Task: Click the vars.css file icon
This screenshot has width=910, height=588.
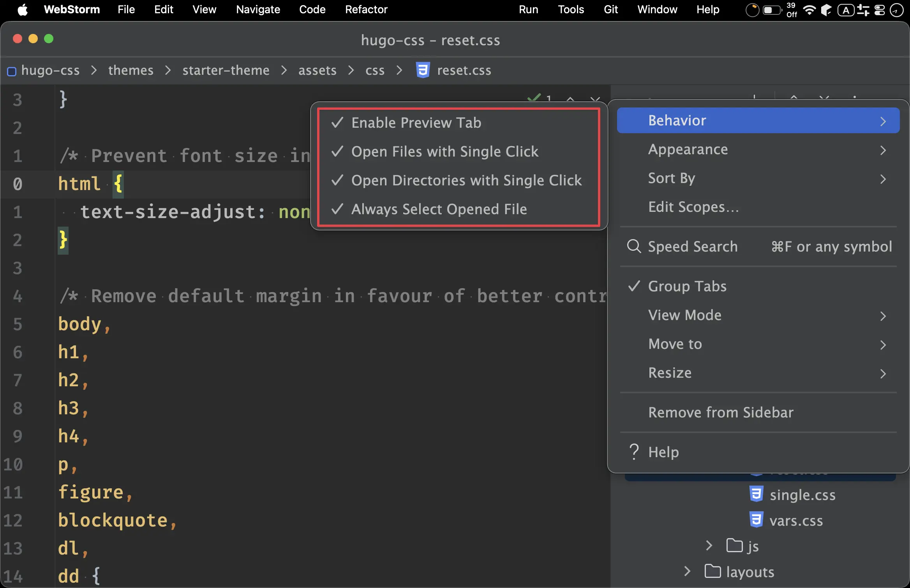Action: [756, 520]
